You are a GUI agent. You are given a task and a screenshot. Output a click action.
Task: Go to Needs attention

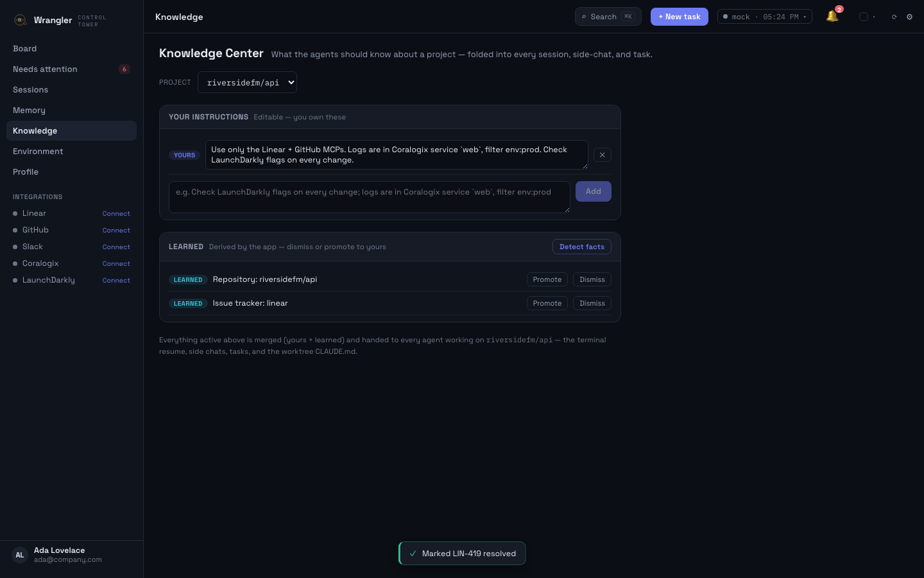[x=71, y=69]
